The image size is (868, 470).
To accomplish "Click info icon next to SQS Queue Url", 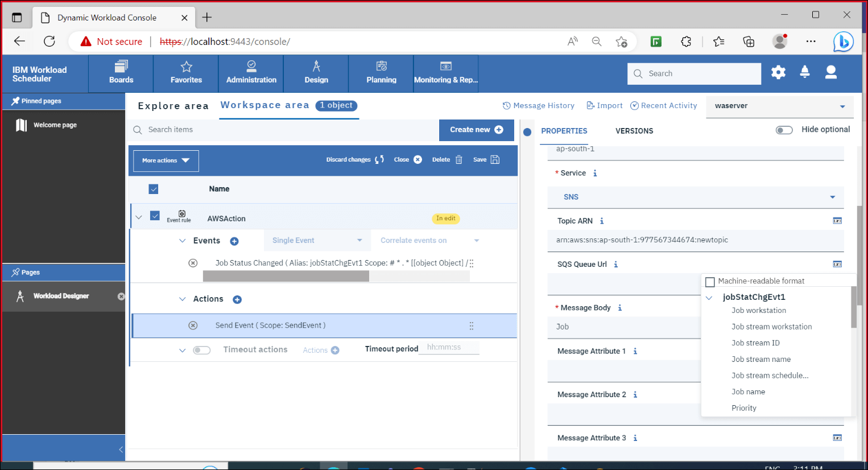I will point(615,264).
